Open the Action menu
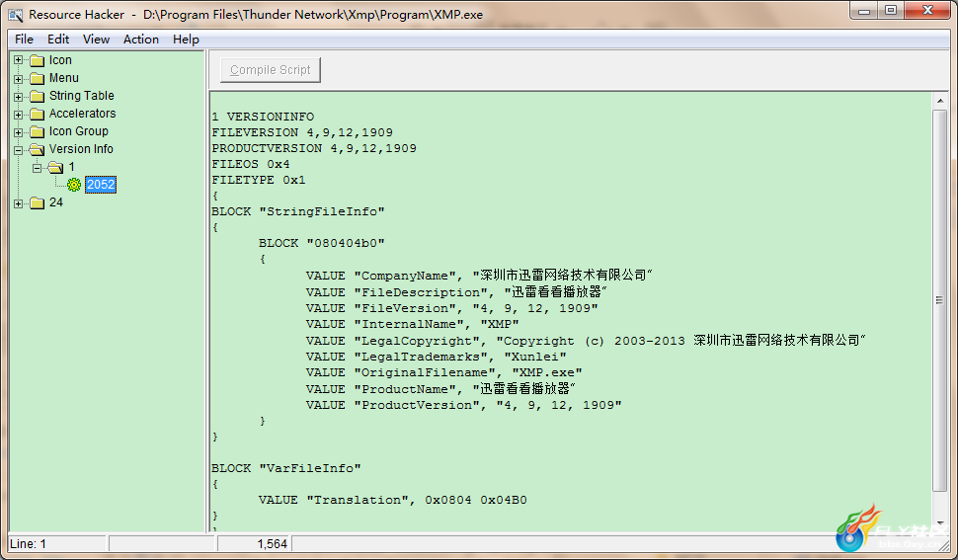 [x=141, y=40]
